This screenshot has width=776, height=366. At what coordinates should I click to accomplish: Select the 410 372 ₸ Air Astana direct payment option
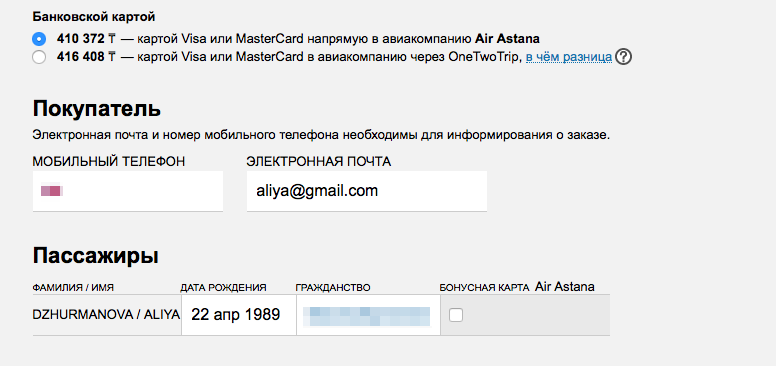[39, 39]
